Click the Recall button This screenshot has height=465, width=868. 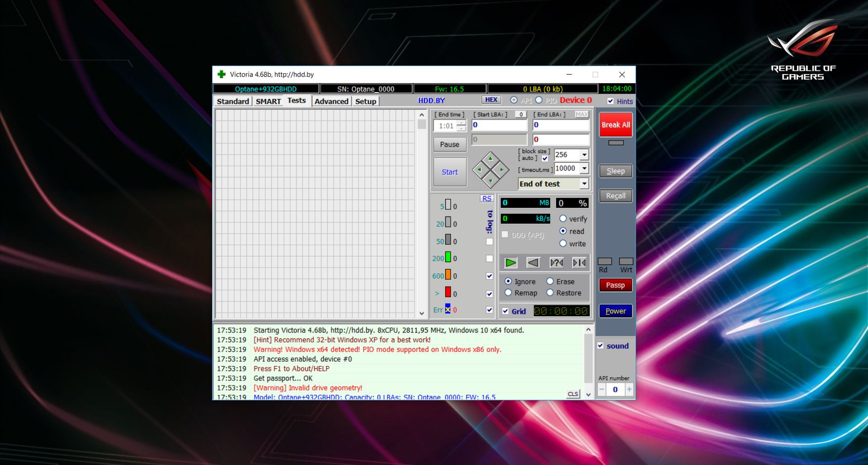616,196
